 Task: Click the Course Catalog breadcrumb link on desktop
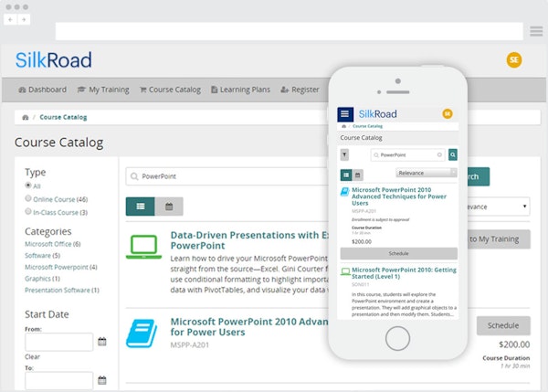(x=63, y=118)
